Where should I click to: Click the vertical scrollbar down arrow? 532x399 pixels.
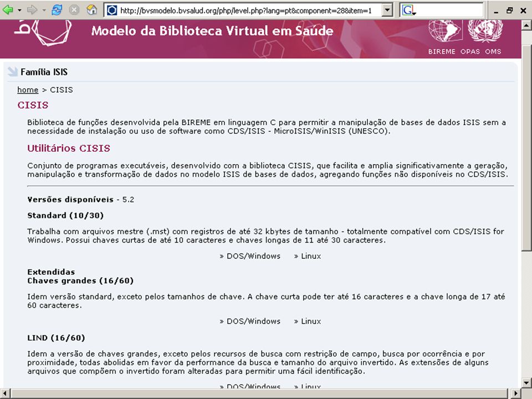[526, 383]
